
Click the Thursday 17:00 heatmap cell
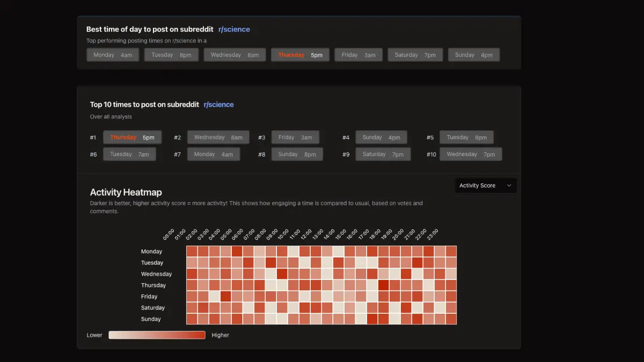click(384, 285)
